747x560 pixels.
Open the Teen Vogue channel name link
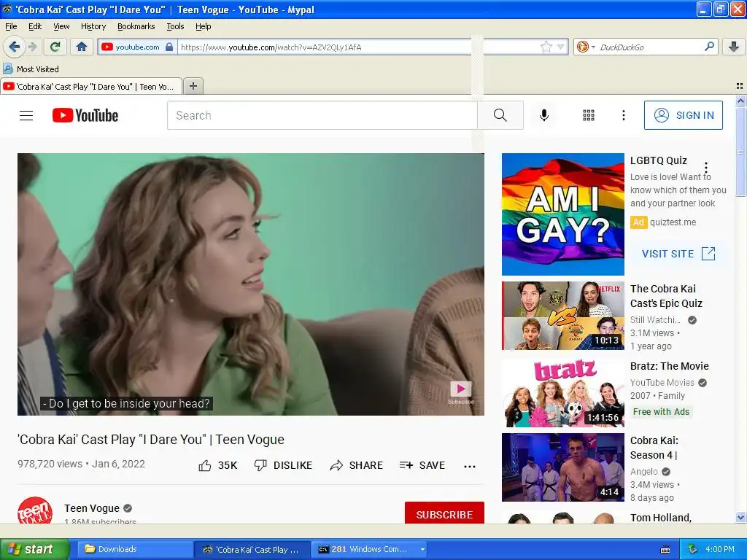[x=92, y=508]
